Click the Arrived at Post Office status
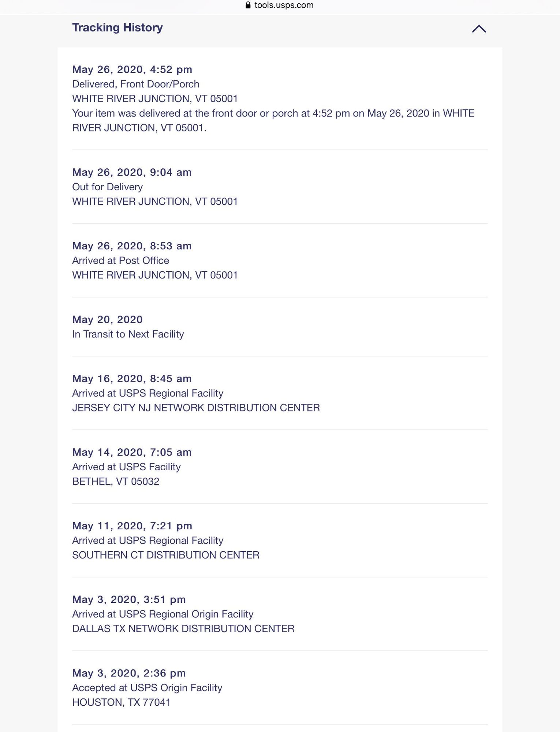560x732 pixels. coord(121,261)
